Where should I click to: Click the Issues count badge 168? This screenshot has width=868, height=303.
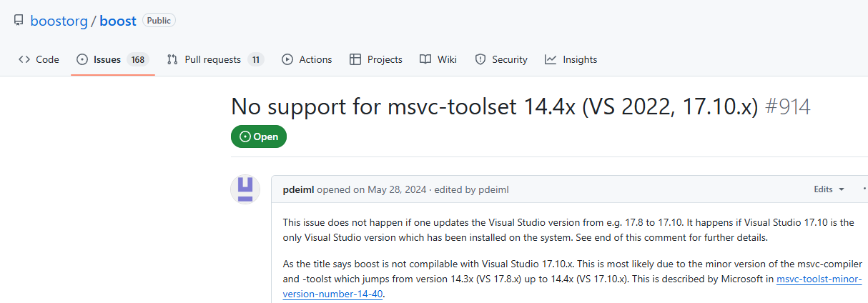(137, 59)
